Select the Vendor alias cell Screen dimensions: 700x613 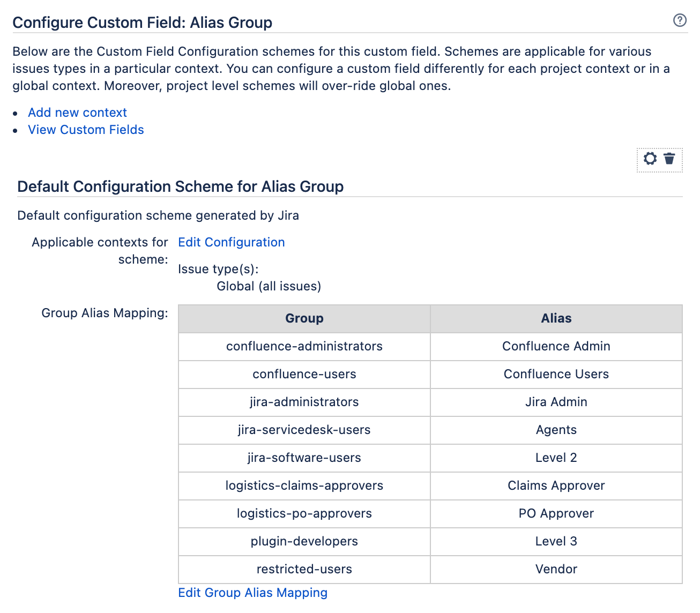(556, 569)
